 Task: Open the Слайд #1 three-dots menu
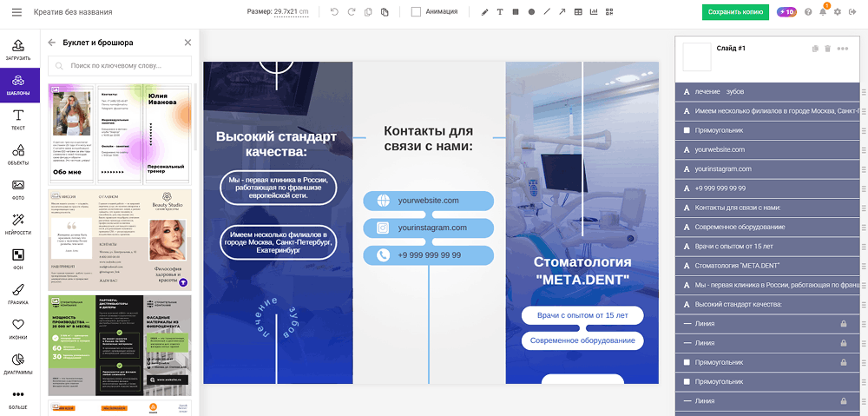pos(843,49)
